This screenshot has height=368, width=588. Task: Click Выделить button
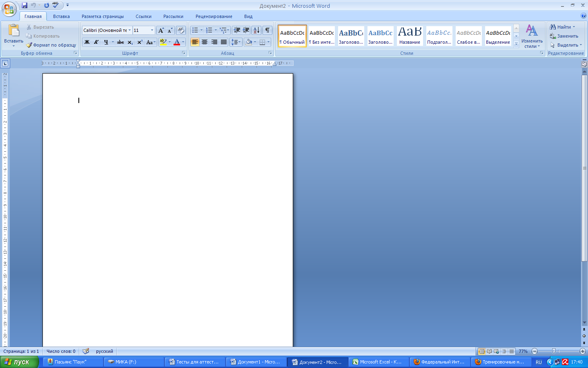click(566, 45)
